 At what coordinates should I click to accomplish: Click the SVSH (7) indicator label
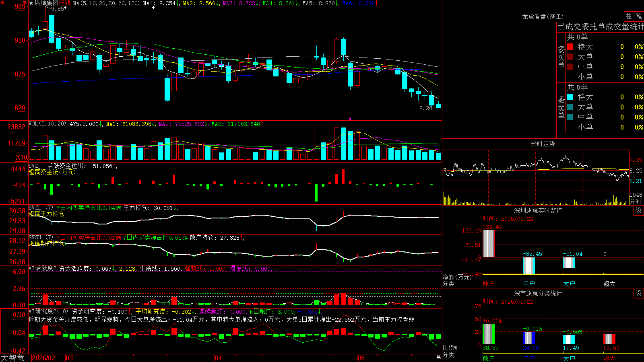tap(41, 238)
